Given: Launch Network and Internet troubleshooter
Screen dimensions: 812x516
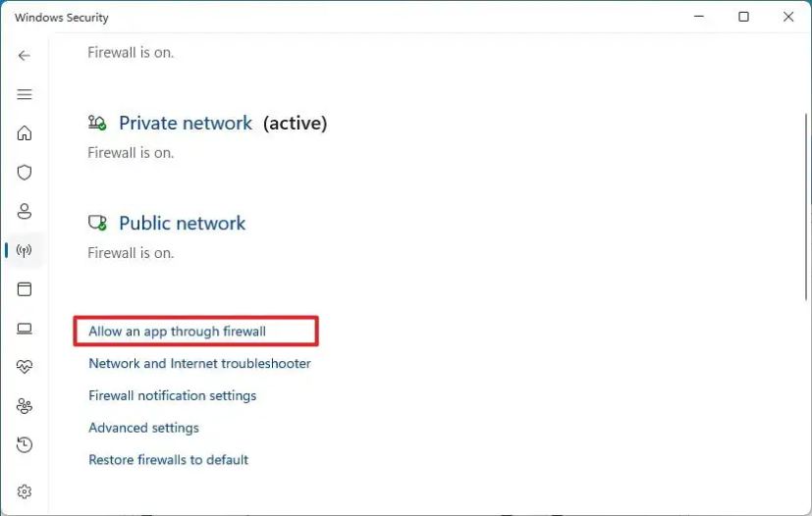Looking at the screenshot, I should click(199, 364).
